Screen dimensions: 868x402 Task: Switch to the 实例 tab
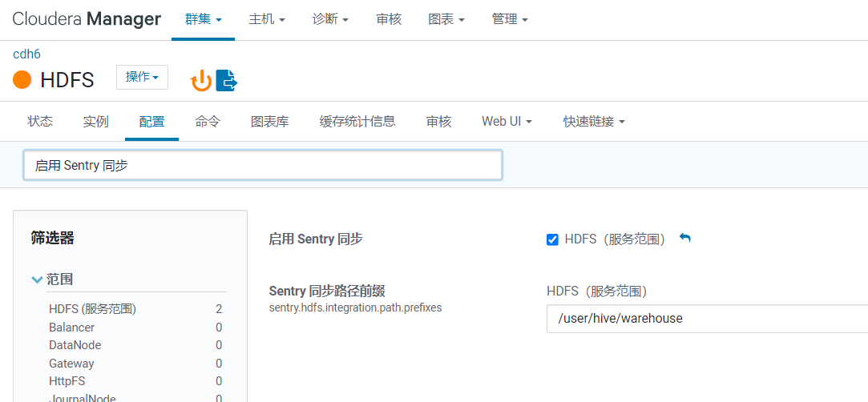point(95,121)
